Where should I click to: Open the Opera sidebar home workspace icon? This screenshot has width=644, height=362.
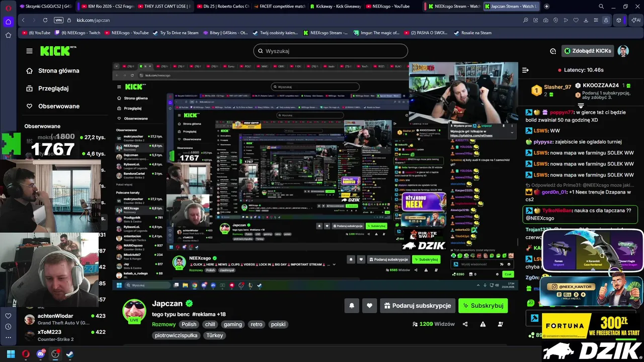8,22
